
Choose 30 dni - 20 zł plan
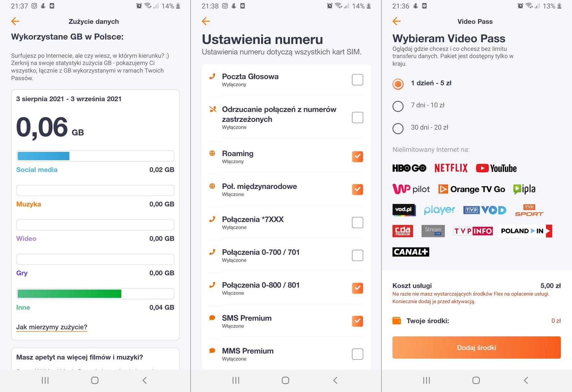click(x=398, y=128)
